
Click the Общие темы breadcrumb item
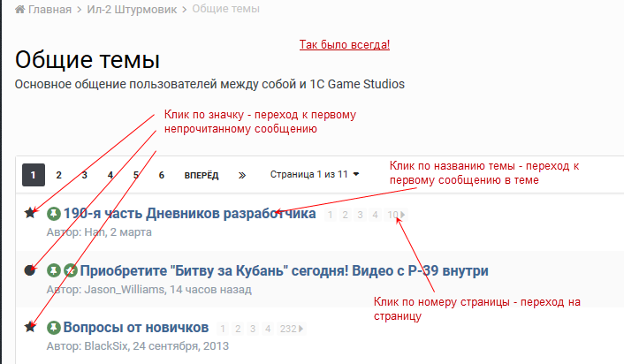tap(225, 9)
